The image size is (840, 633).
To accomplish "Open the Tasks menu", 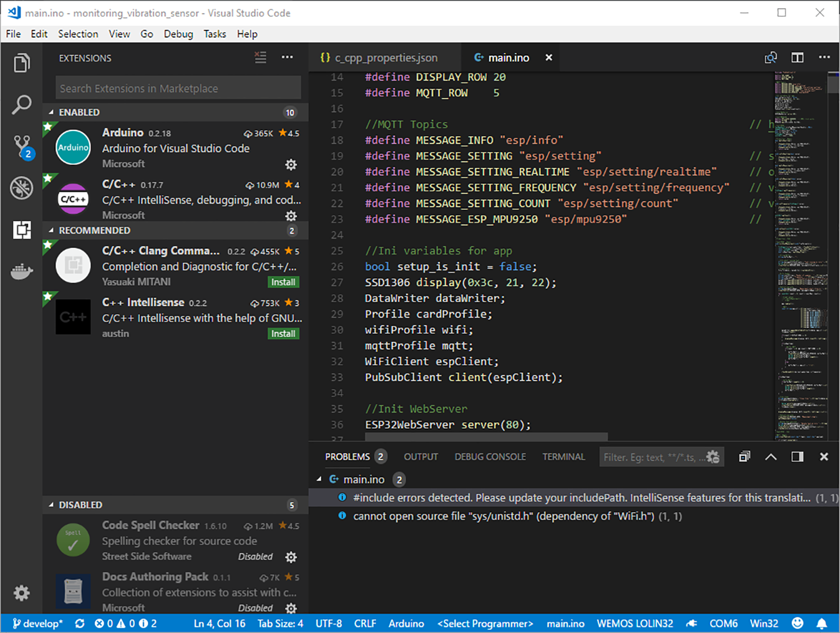I will (215, 34).
